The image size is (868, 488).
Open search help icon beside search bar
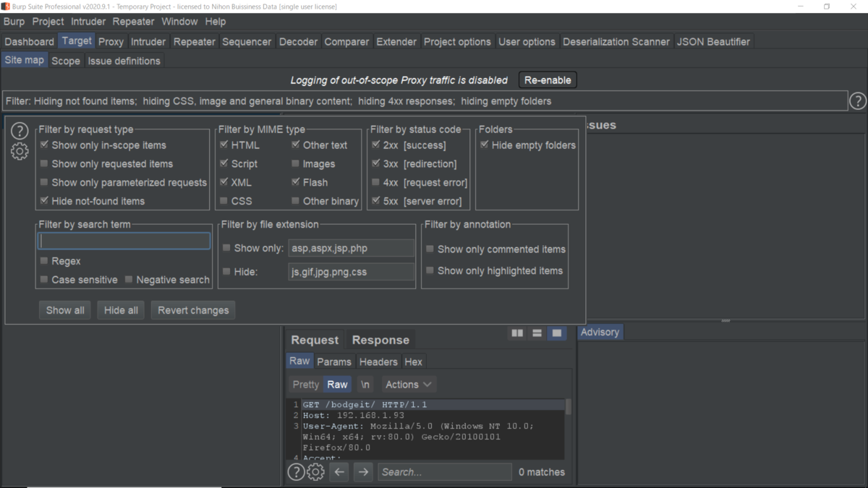(296, 472)
